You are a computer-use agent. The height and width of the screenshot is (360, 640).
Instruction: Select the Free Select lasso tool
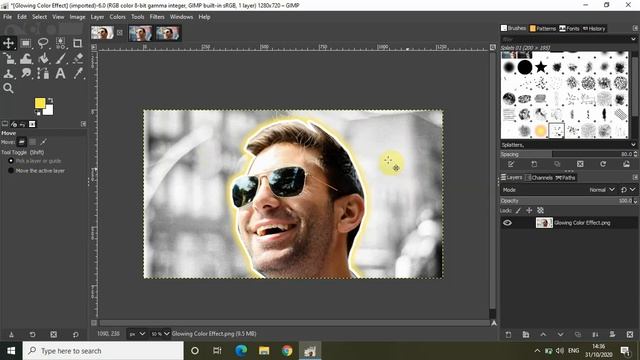(43, 43)
